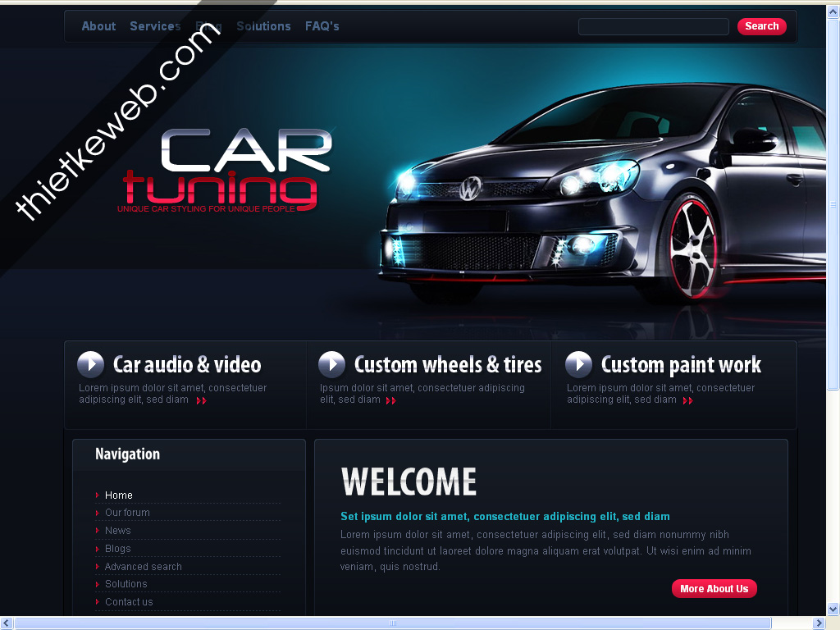Open the Custom paint work heading
The image size is (840, 630).
681,365
